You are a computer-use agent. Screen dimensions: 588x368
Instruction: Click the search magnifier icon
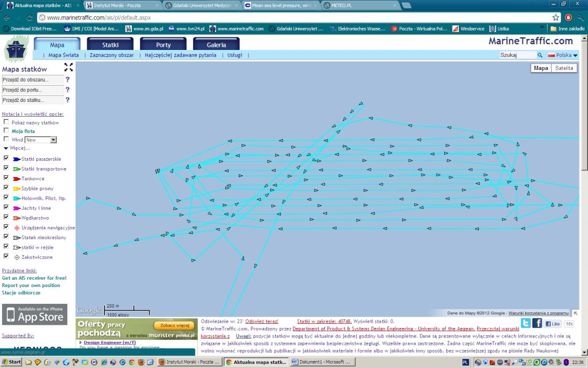pos(540,55)
